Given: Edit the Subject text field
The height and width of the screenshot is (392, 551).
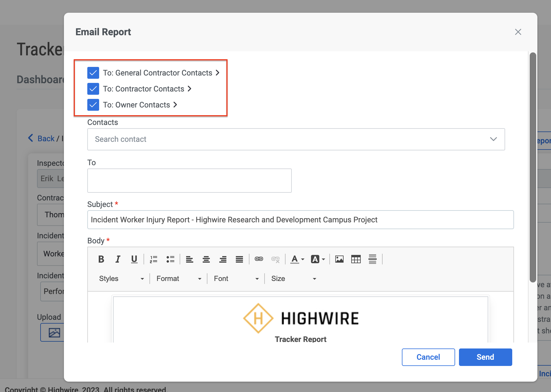Looking at the screenshot, I should pyautogui.click(x=301, y=220).
